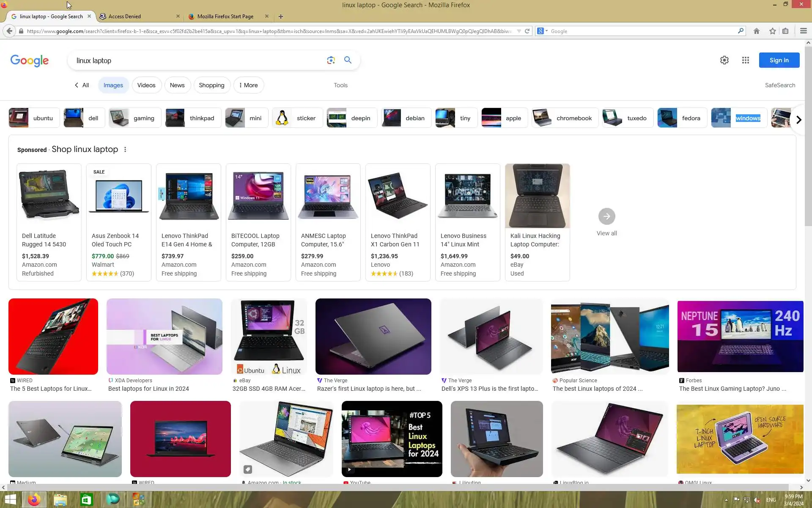Open a new tab with plus
This screenshot has height=508, width=812.
coord(280,17)
